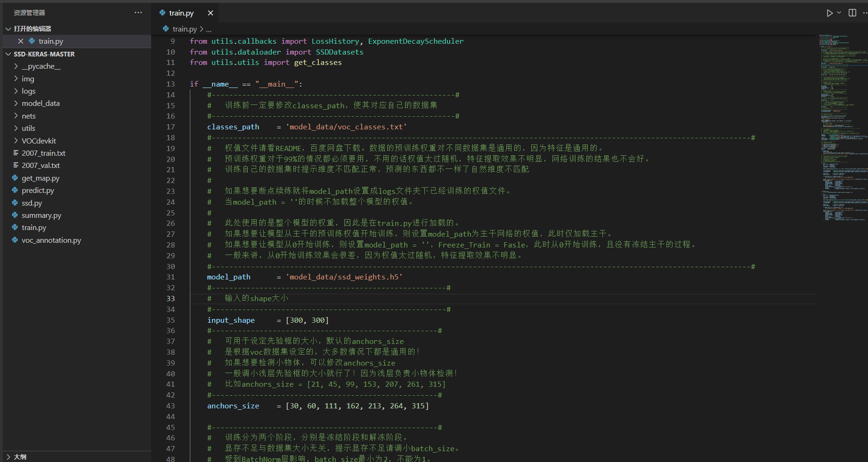Click the Python icon next to summary.py
Image resolution: width=868 pixels, height=462 pixels.
pyautogui.click(x=15, y=215)
